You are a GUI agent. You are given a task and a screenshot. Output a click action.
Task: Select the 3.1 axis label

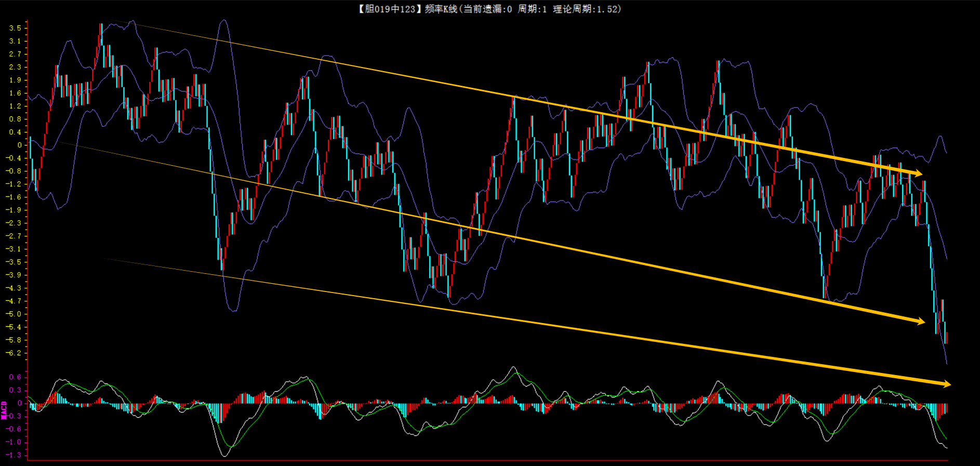[15, 41]
